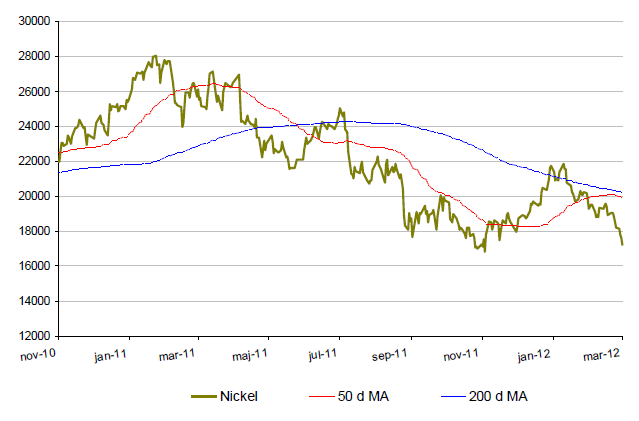Screen dimensions: 639x421
Task: Click the jul-11 x-axis label
Action: pos(324,353)
